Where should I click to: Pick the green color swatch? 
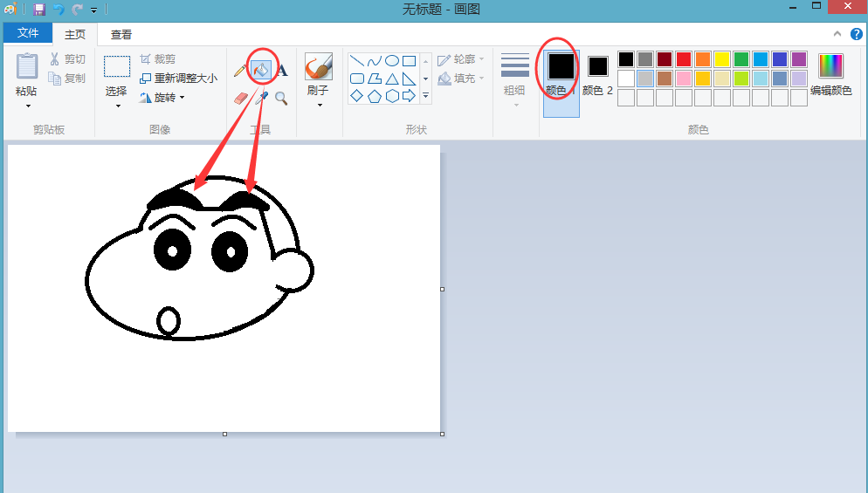(741, 59)
